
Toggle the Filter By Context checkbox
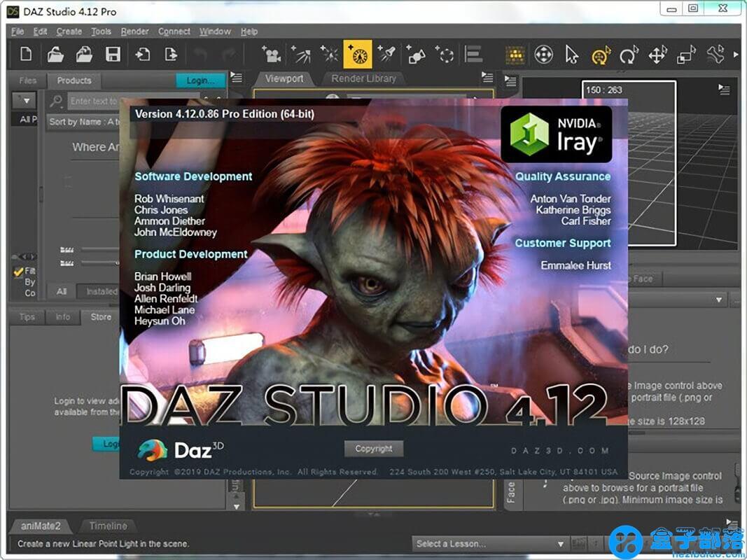point(19,272)
